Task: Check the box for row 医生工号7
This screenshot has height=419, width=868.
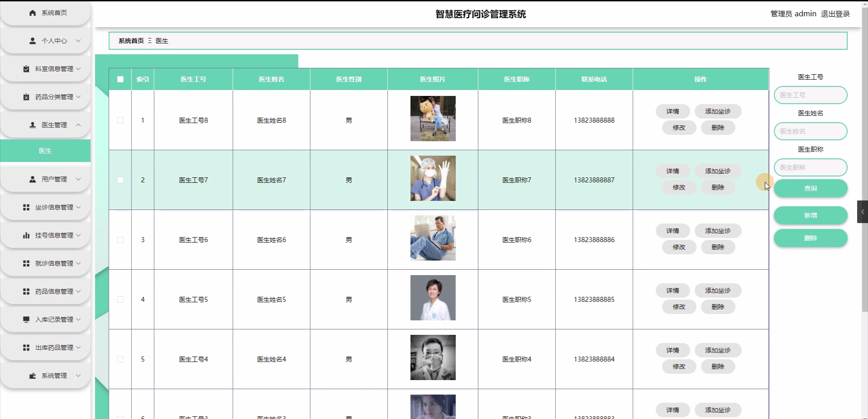Action: (120, 180)
